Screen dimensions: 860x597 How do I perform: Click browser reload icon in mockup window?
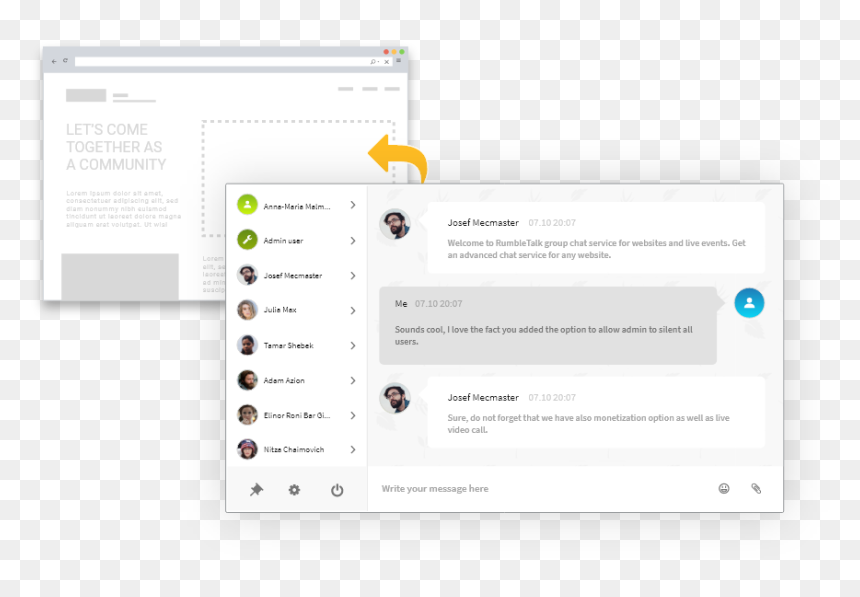tap(65, 61)
